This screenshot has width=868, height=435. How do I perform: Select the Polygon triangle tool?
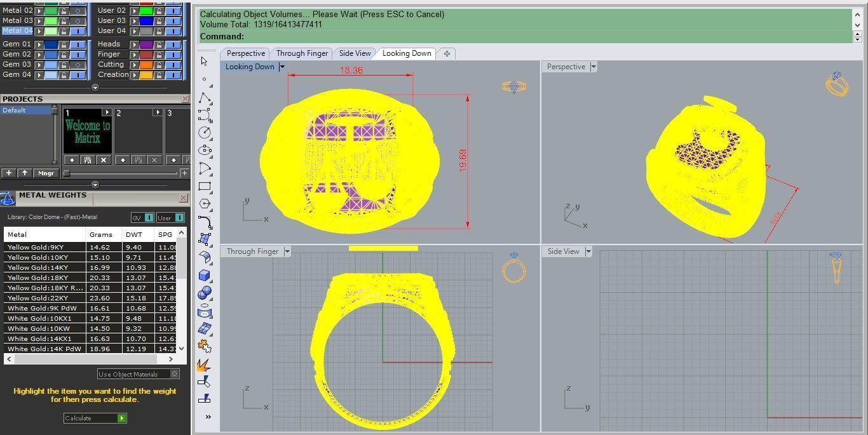pos(205,168)
